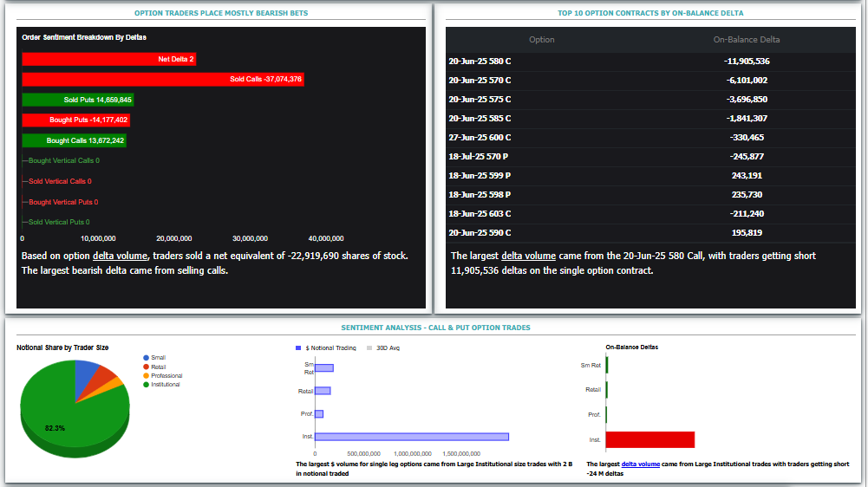Open the delta volume link in bearish summary

[121, 256]
